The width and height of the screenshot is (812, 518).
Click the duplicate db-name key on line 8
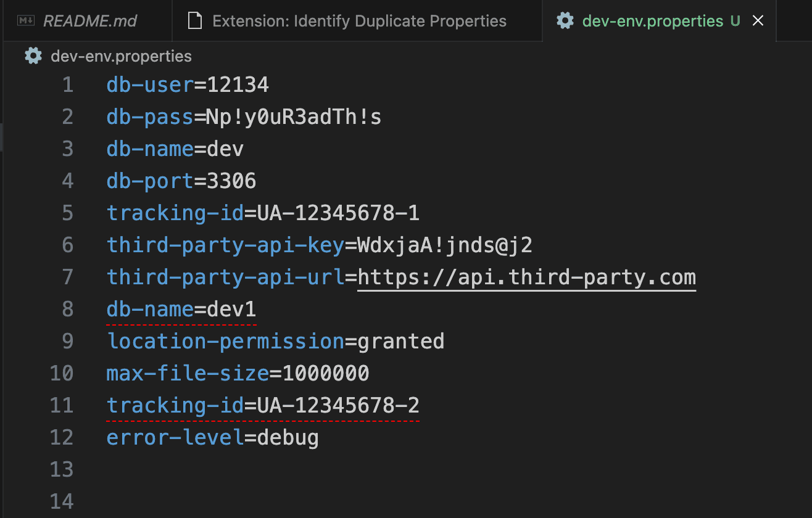coord(151,309)
